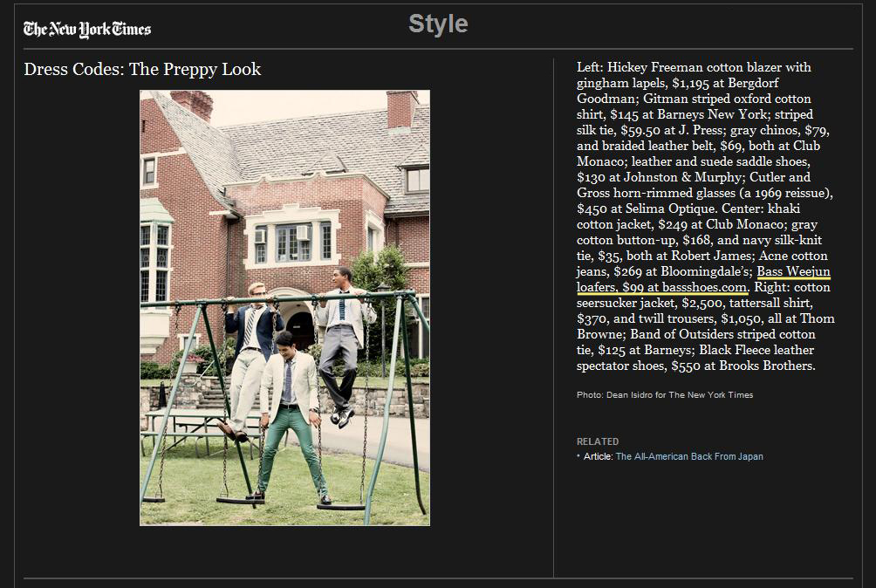Click the Hickey Freeman text in caption
Image resolution: width=876 pixels, height=588 pixels.
(x=655, y=67)
